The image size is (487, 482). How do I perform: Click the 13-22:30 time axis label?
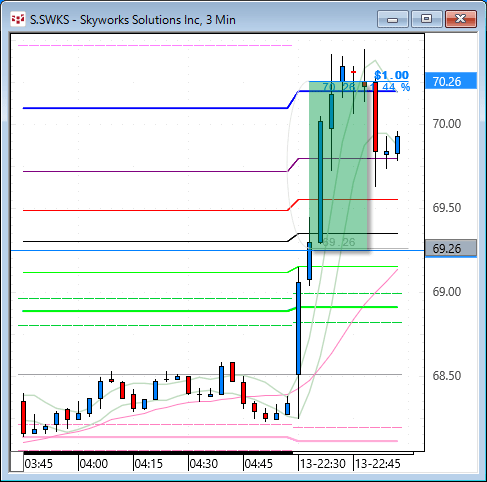click(x=323, y=464)
